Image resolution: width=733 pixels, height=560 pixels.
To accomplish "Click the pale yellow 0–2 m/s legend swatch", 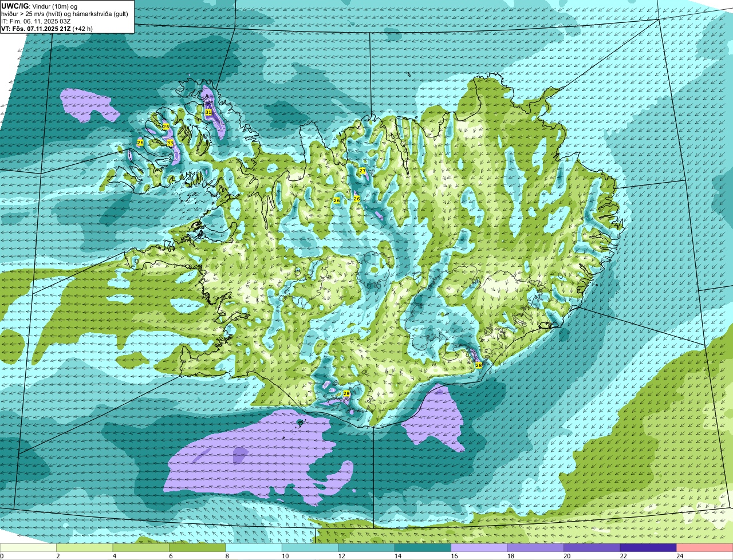I will [x=29, y=548].
